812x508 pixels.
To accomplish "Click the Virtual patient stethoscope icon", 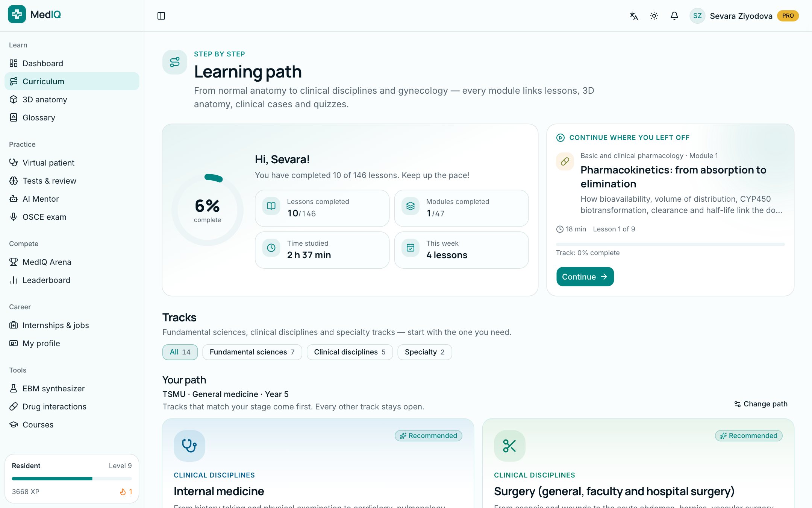I will pos(14,163).
